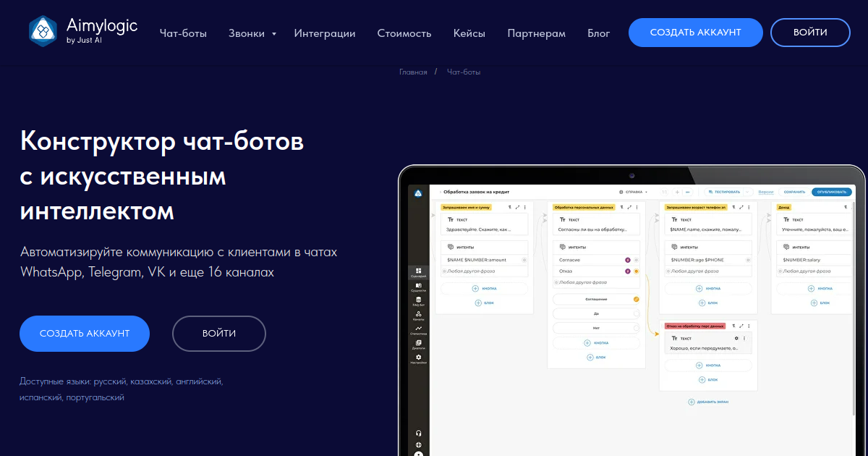Click the headset support icon in sidebar
Viewport: 868px width, 456px height.
tap(418, 433)
